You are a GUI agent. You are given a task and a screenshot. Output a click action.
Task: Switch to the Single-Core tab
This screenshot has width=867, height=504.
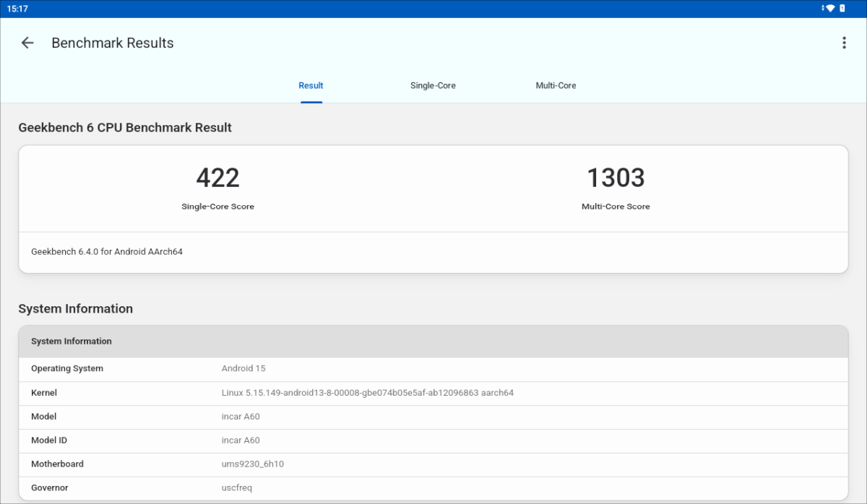point(433,85)
